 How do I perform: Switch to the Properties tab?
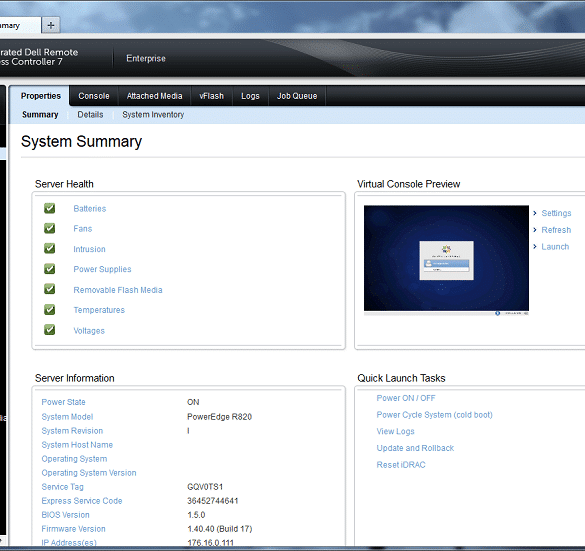[40, 96]
